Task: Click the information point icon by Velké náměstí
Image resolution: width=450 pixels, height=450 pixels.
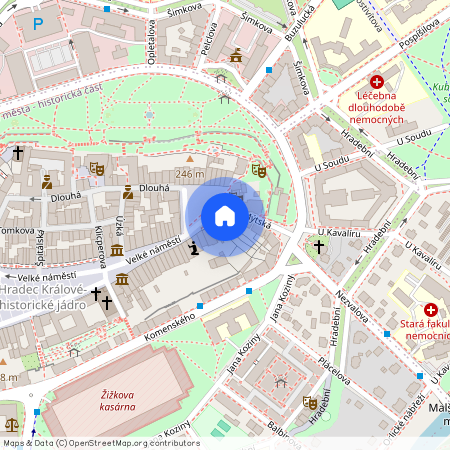Action: click(x=194, y=248)
